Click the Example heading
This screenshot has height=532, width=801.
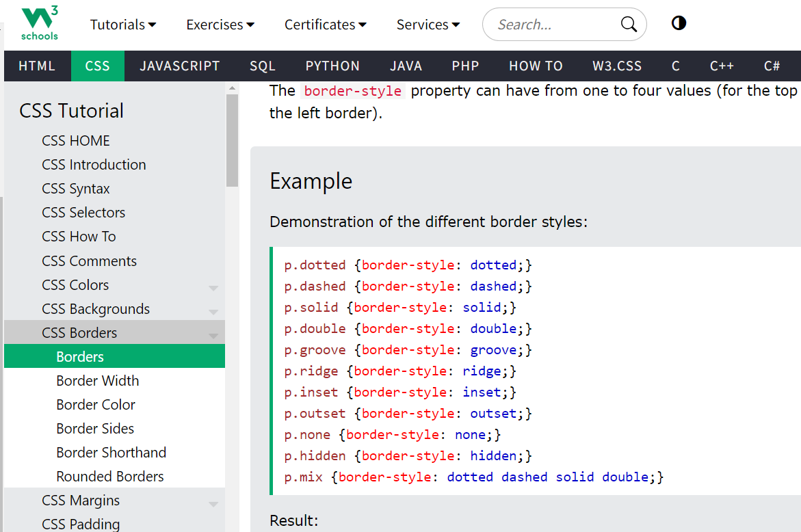coord(311,181)
